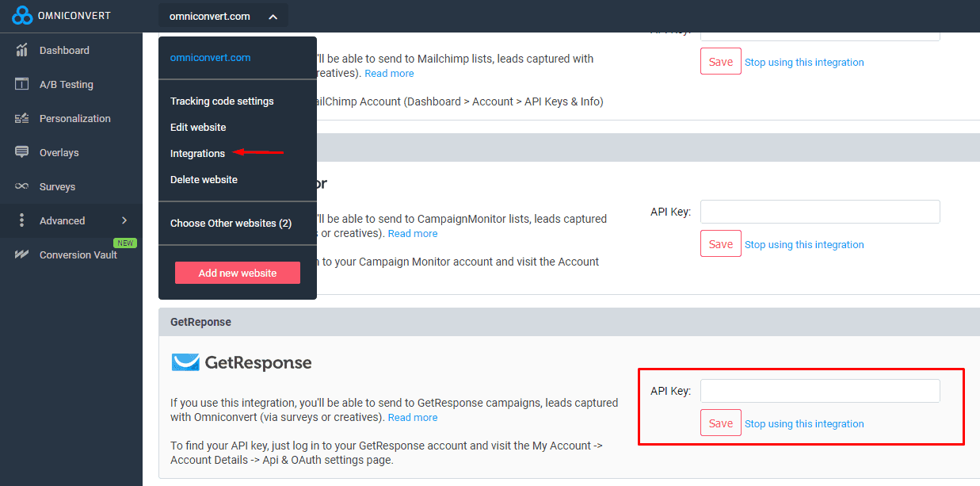Open A/B Testing section
Viewport: 980px width, 486px height.
[67, 84]
